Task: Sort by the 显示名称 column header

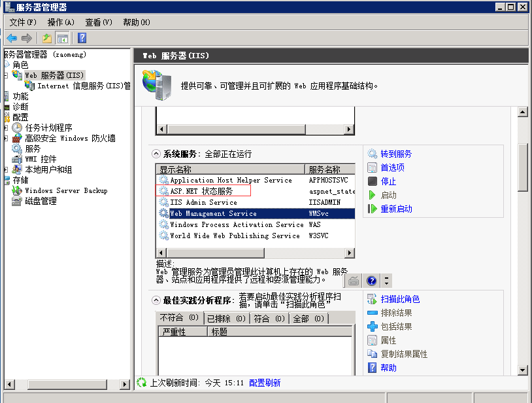Action: pos(230,169)
